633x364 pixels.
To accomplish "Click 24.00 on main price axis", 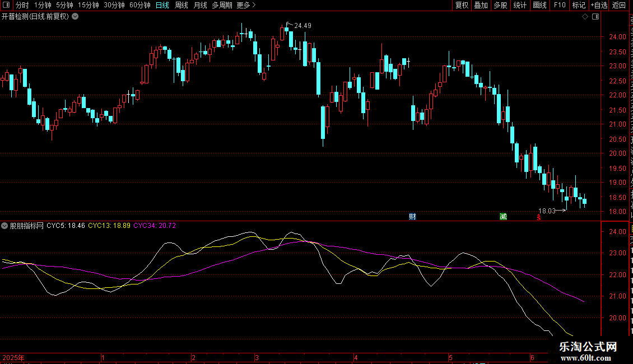I will coord(617,37).
